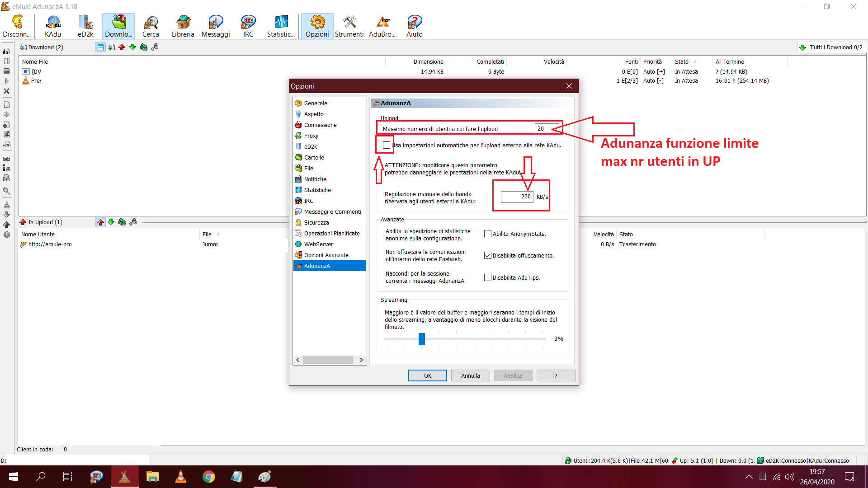The image size is (868, 488).
Task: Select Messaggi e Commenti in options list
Action: click(332, 211)
